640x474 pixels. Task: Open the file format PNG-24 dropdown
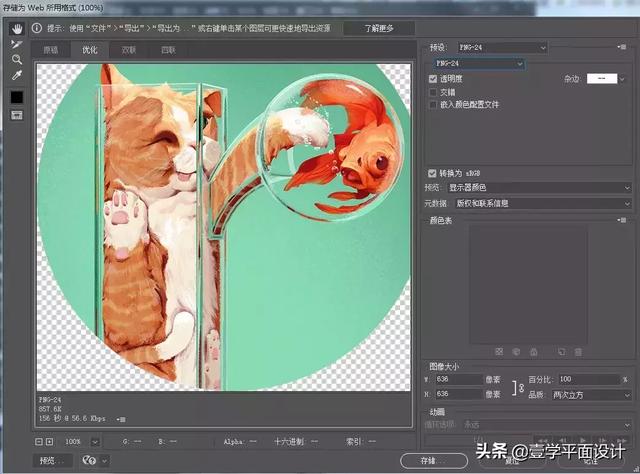click(479, 64)
